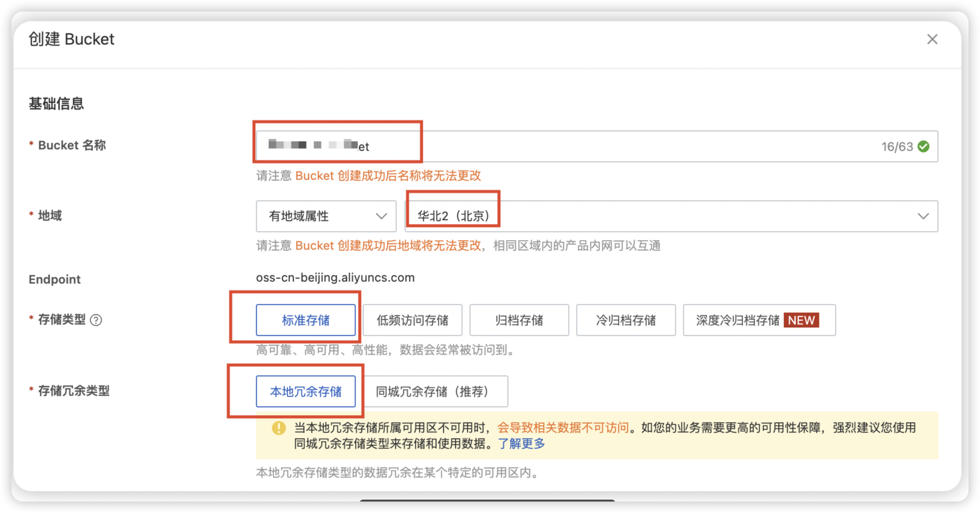Viewport: 980px width, 513px height.
Task: Choose 冷归档存储 storage type
Action: tap(626, 320)
